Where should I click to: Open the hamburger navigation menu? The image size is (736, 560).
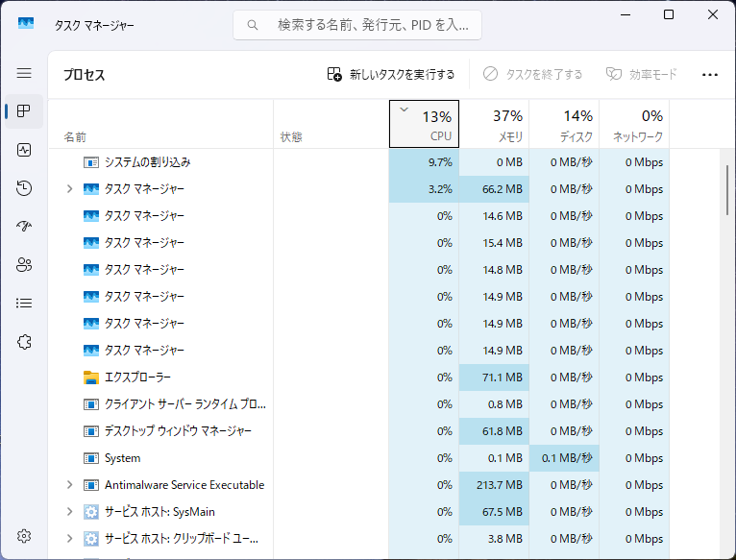coord(24,73)
